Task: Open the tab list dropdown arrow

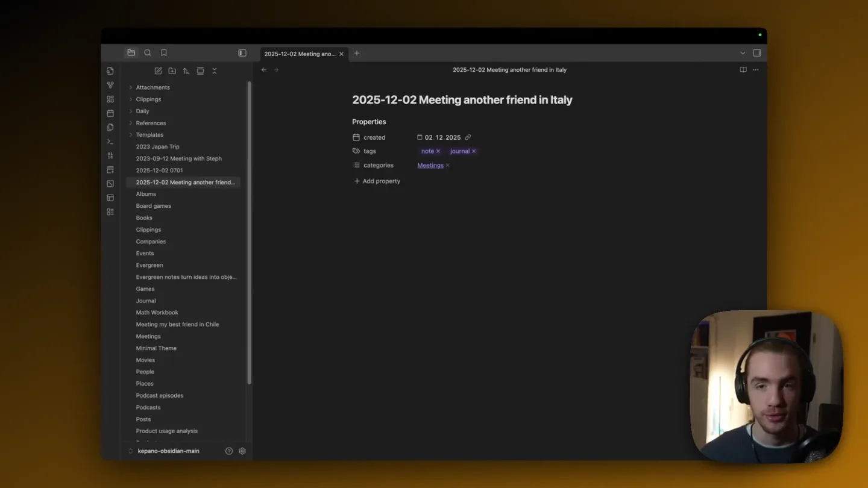Action: (x=743, y=53)
